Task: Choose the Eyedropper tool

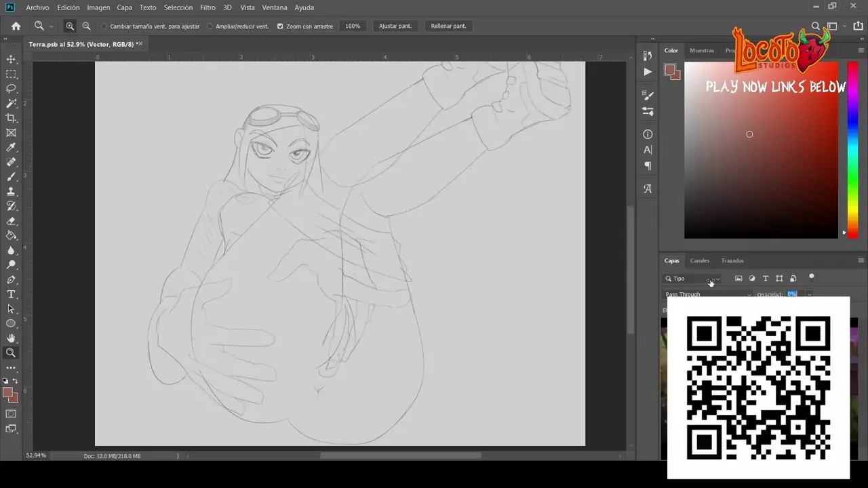Action: point(11,148)
